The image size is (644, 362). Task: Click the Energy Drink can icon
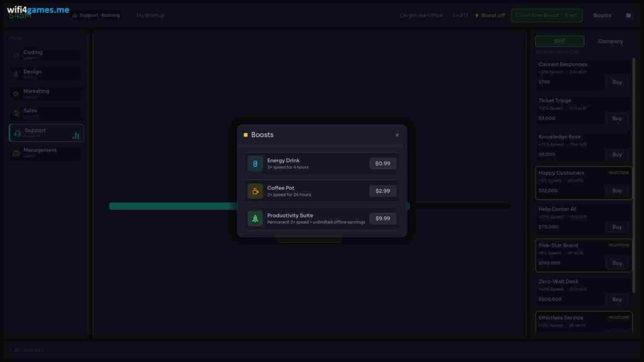(255, 163)
